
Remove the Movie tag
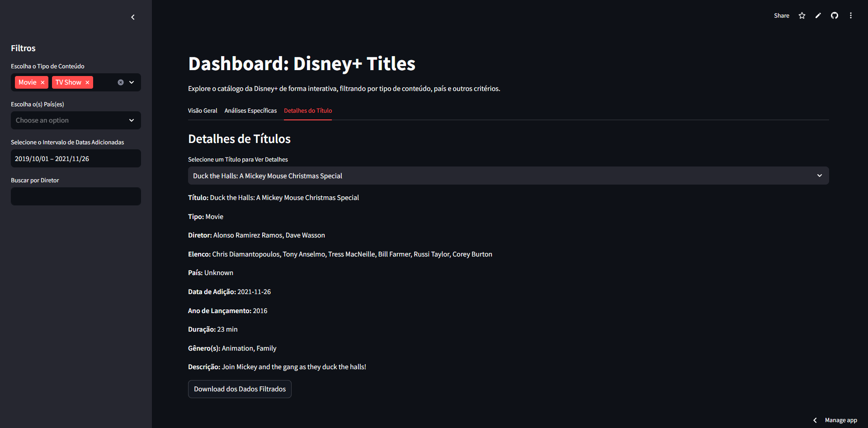(x=42, y=82)
